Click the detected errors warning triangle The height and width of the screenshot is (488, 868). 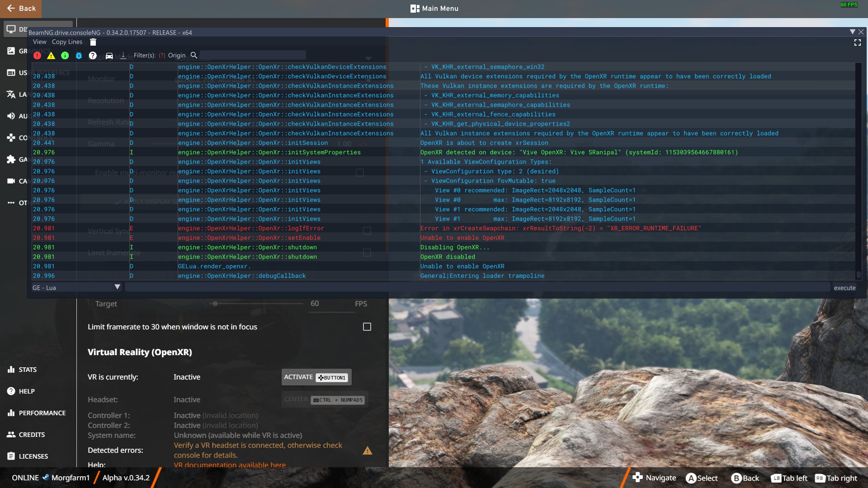coord(368,450)
